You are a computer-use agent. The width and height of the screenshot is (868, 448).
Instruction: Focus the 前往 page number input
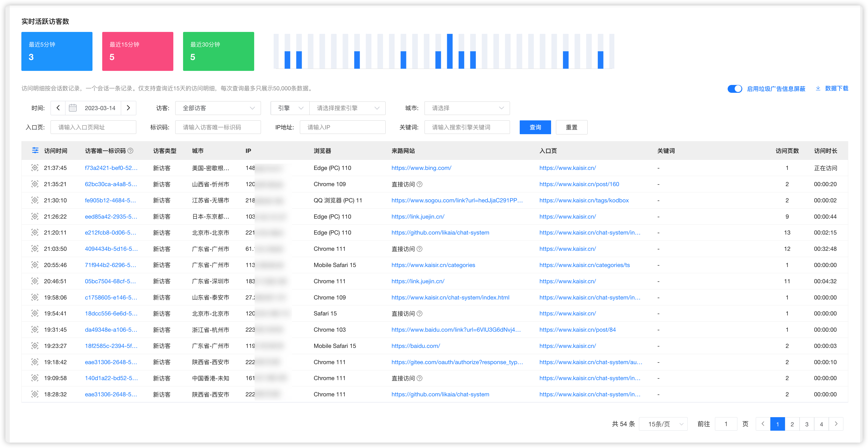[726, 424]
